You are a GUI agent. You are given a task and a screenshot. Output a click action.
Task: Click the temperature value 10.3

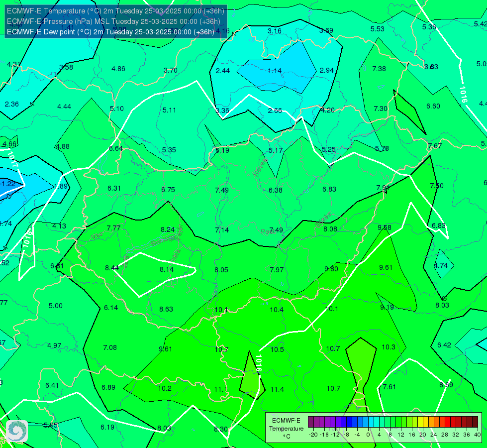[x=388, y=347]
